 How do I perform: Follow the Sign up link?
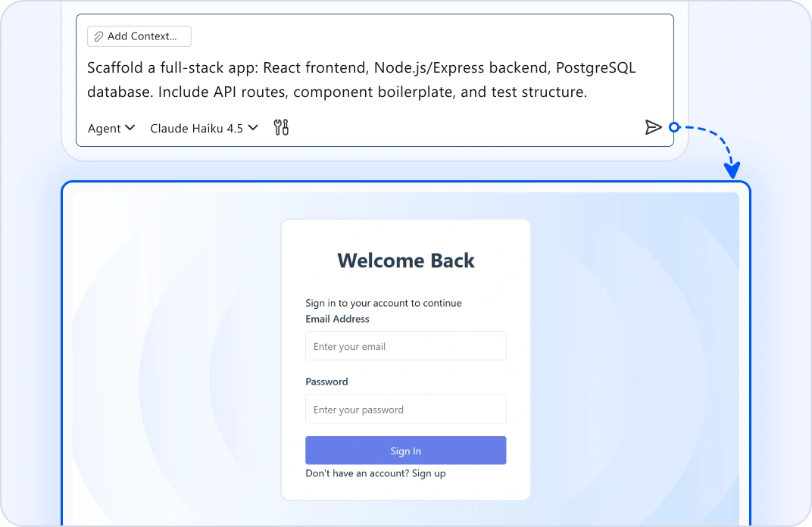click(429, 473)
